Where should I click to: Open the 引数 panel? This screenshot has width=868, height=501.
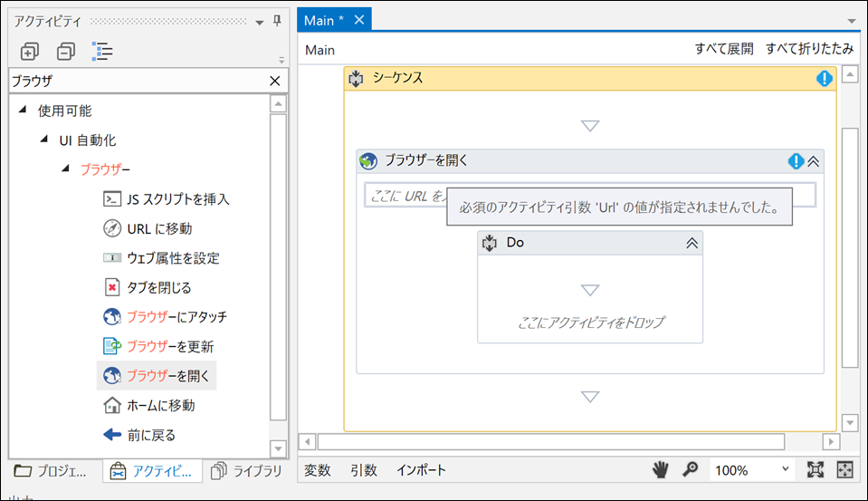[364, 470]
